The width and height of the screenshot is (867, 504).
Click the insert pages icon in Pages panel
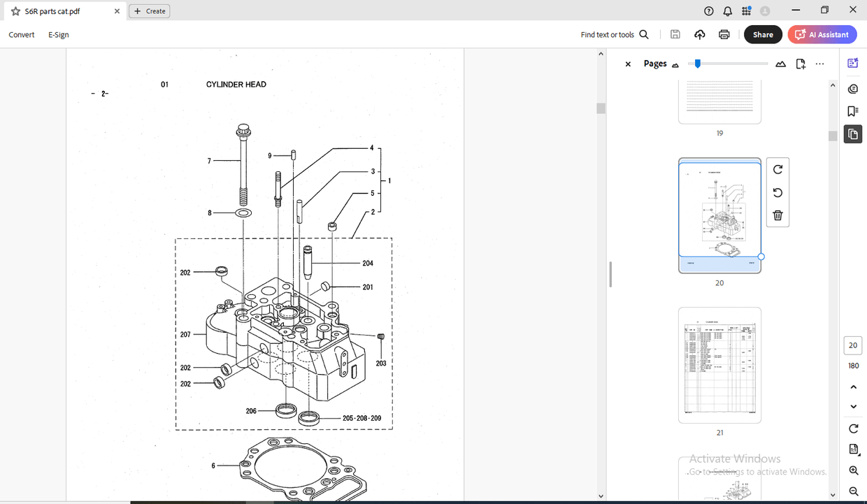(800, 63)
